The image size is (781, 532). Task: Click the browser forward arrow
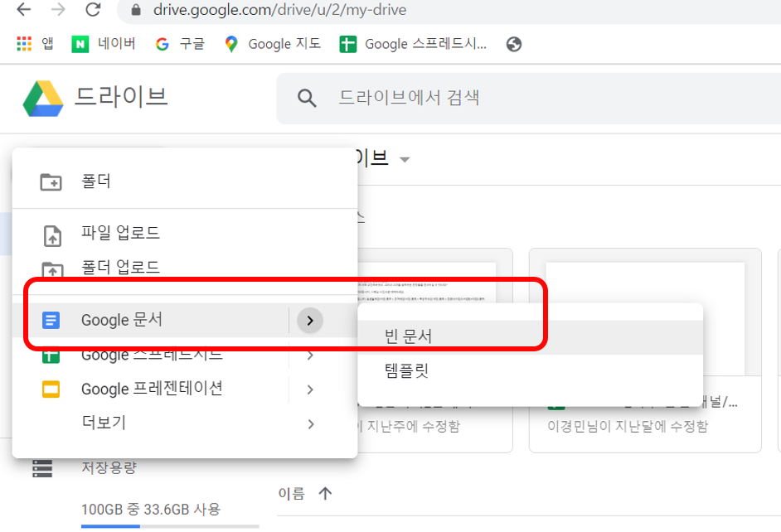pyautogui.click(x=58, y=9)
